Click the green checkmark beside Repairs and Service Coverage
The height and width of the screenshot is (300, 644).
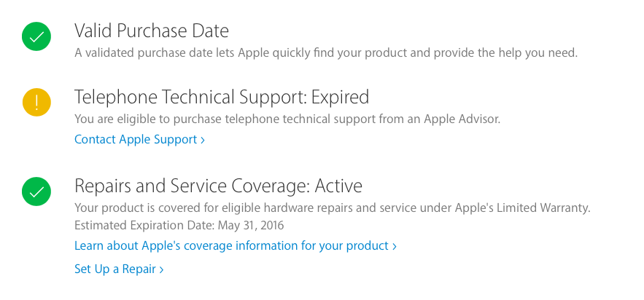click(36, 192)
